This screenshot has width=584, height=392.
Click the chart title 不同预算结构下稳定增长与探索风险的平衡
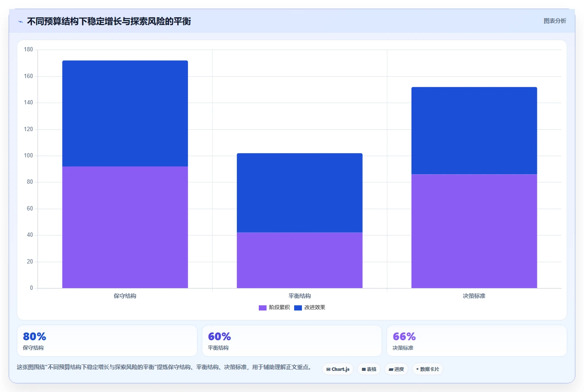(109, 21)
